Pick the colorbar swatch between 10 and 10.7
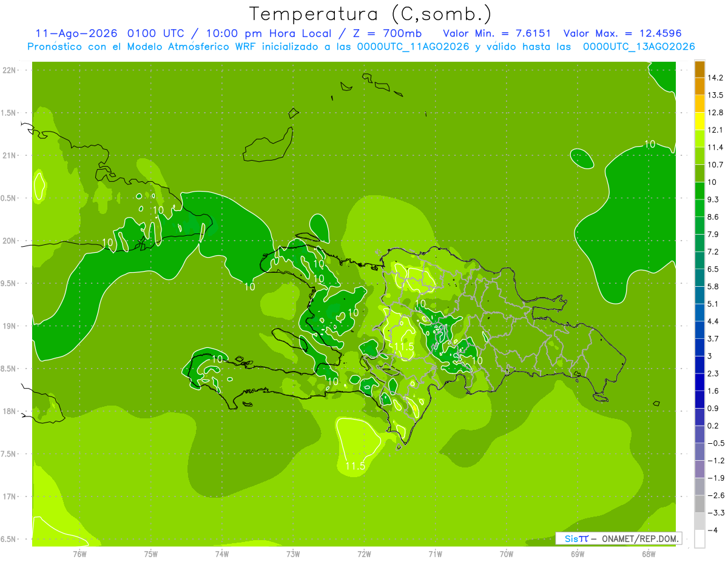Viewport: 728px width, 562px height. tap(699, 173)
